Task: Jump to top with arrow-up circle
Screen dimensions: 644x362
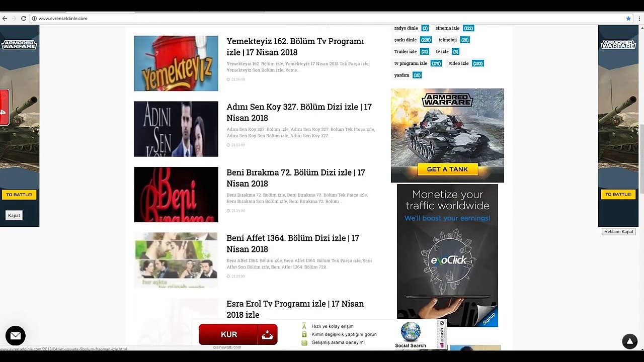Action: (629, 341)
